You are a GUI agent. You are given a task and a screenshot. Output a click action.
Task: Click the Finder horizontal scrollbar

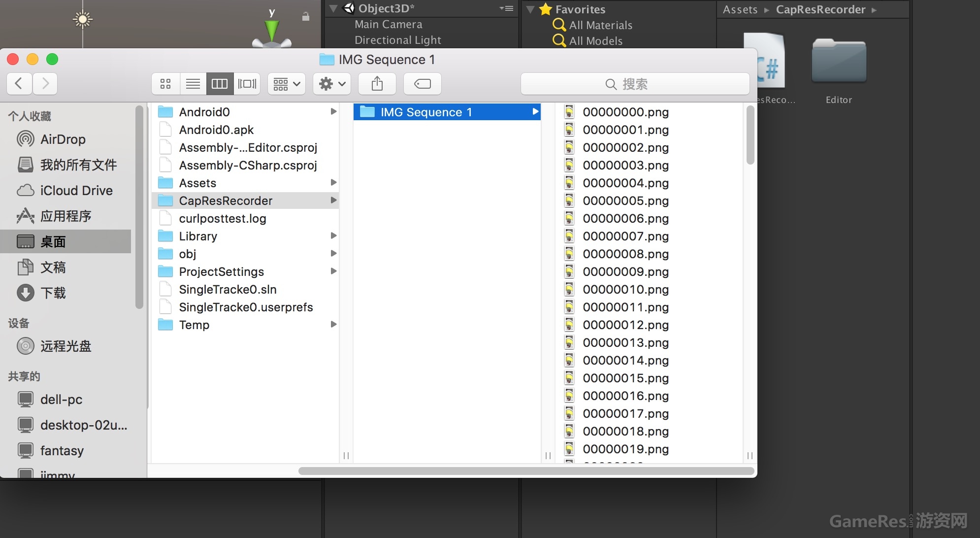point(526,471)
